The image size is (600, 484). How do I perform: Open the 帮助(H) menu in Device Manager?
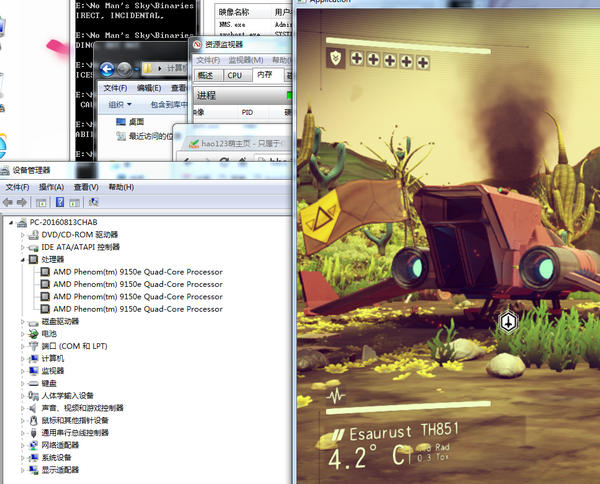(121, 187)
